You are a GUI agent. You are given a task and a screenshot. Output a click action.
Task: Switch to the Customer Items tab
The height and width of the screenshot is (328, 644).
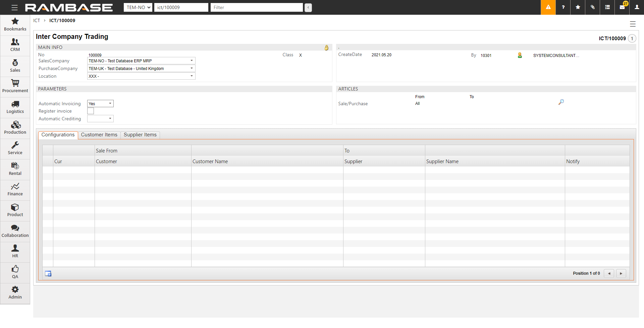99,135
